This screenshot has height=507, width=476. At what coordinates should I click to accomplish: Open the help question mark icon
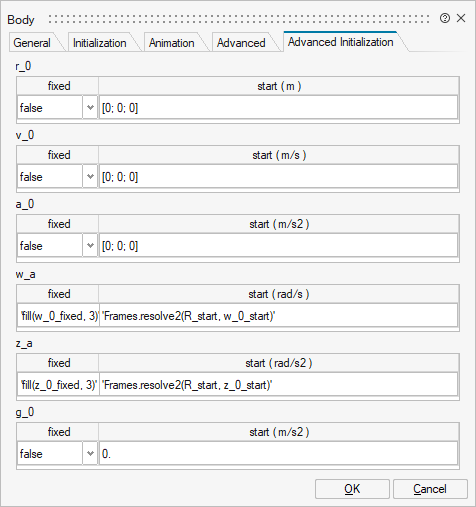[445, 18]
